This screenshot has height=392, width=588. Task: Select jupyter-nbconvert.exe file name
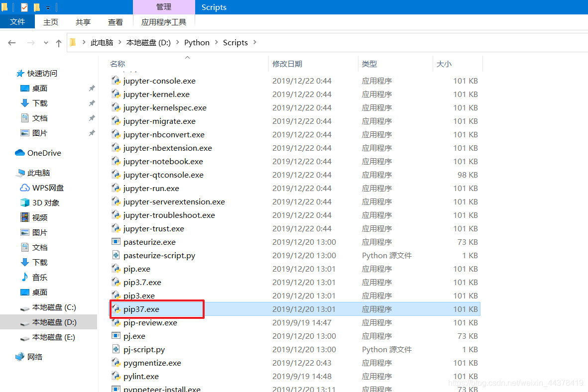click(x=164, y=134)
